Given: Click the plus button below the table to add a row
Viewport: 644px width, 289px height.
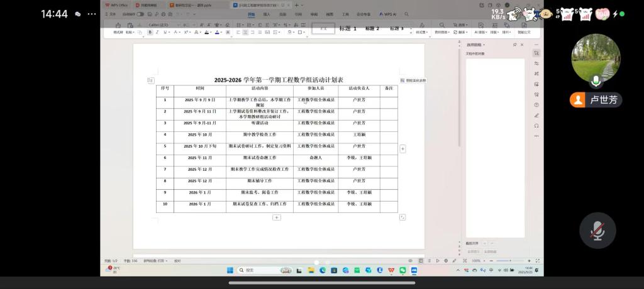Looking at the screenshot, I should click(276, 217).
